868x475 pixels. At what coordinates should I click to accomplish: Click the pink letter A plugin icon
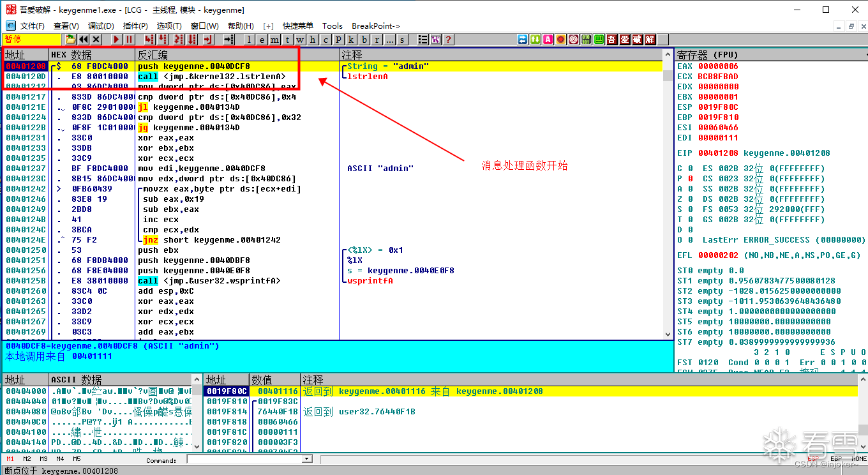point(548,40)
